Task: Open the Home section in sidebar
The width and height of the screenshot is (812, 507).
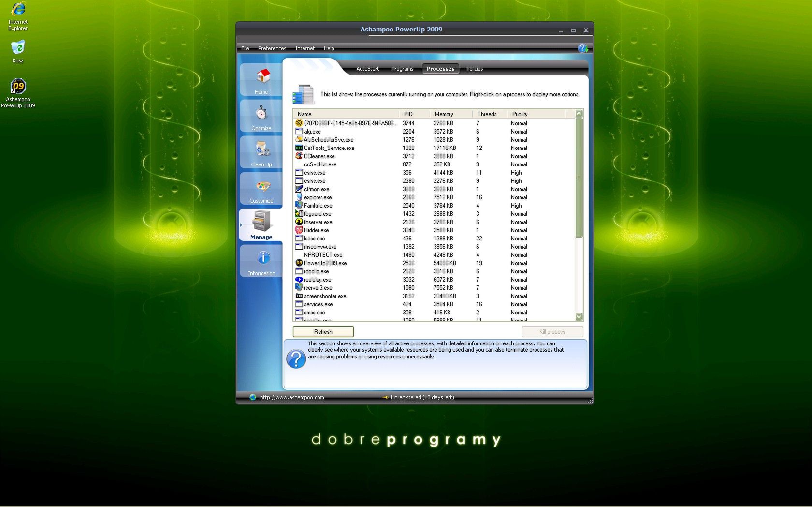Action: coord(261,79)
